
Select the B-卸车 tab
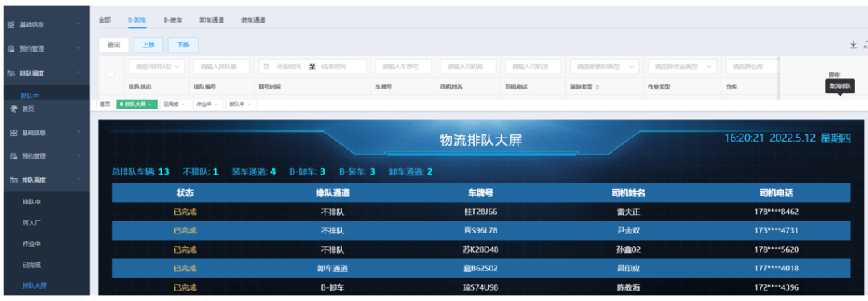pyautogui.click(x=137, y=19)
